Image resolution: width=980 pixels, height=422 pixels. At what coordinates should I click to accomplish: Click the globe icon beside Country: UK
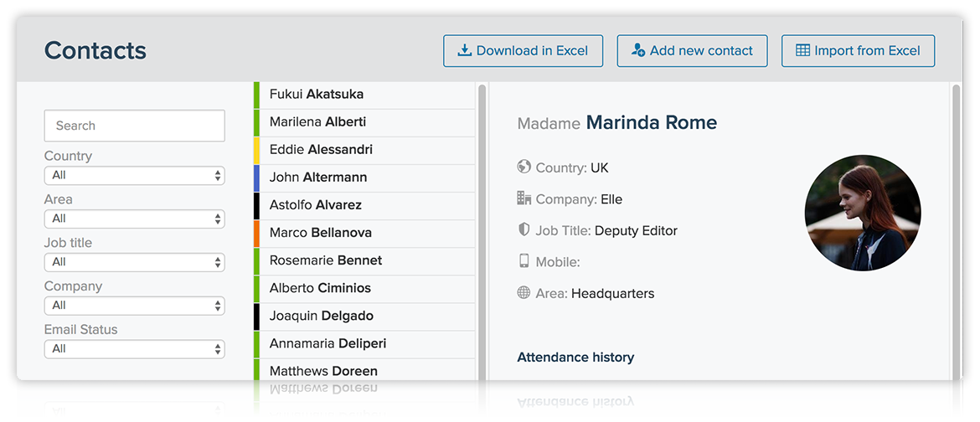524,167
